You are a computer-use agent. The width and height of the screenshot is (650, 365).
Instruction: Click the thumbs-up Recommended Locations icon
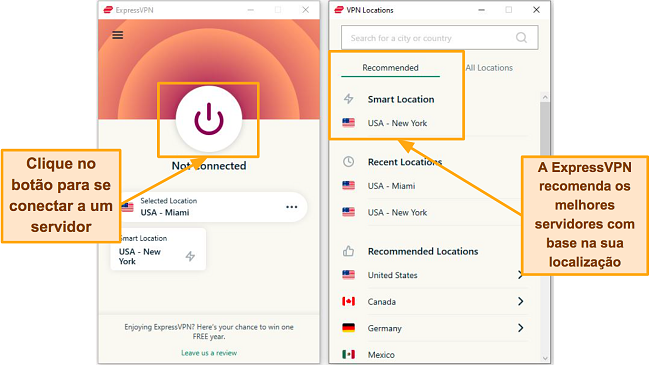(348, 251)
